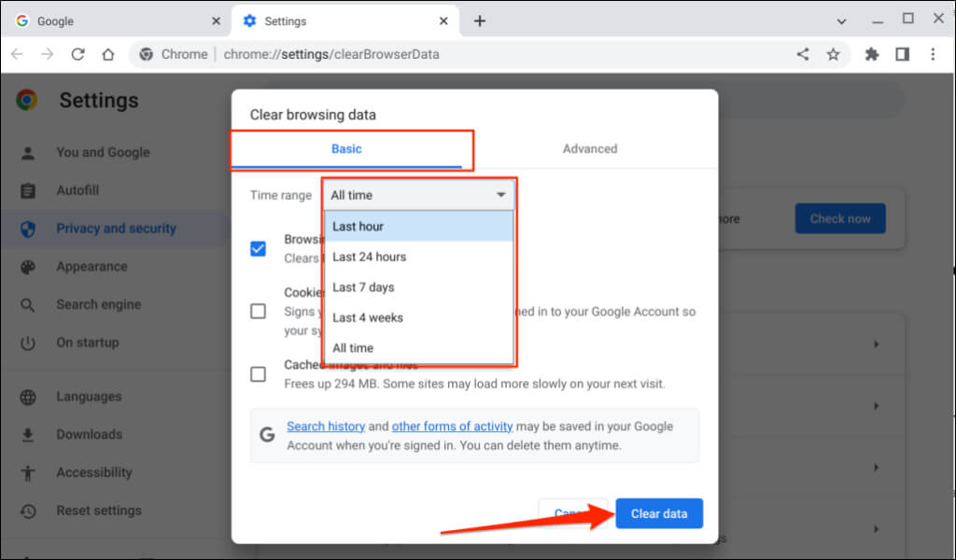Uncheck the Browsing history checkbox

pos(258,248)
